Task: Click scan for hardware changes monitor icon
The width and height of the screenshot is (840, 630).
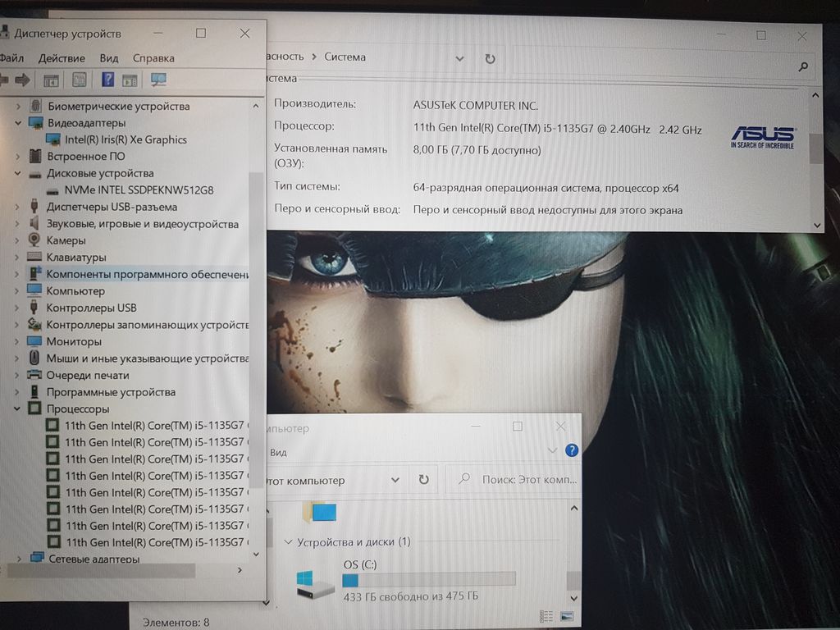Action: [x=158, y=80]
